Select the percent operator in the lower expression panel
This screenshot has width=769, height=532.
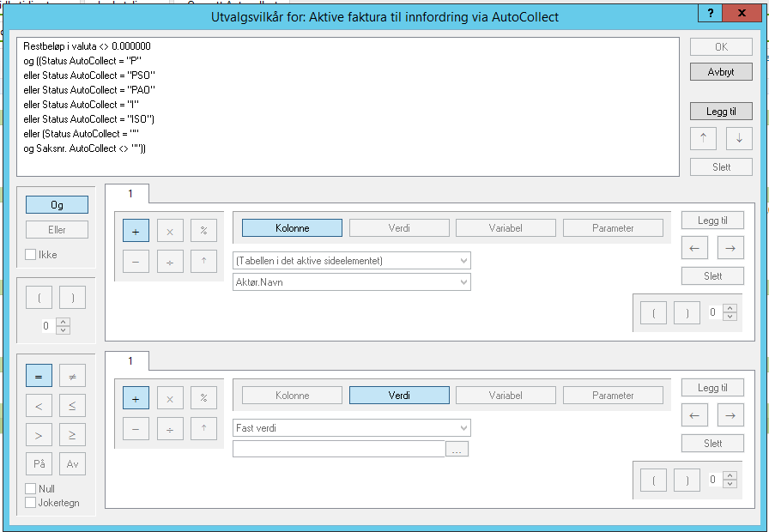tap(203, 399)
